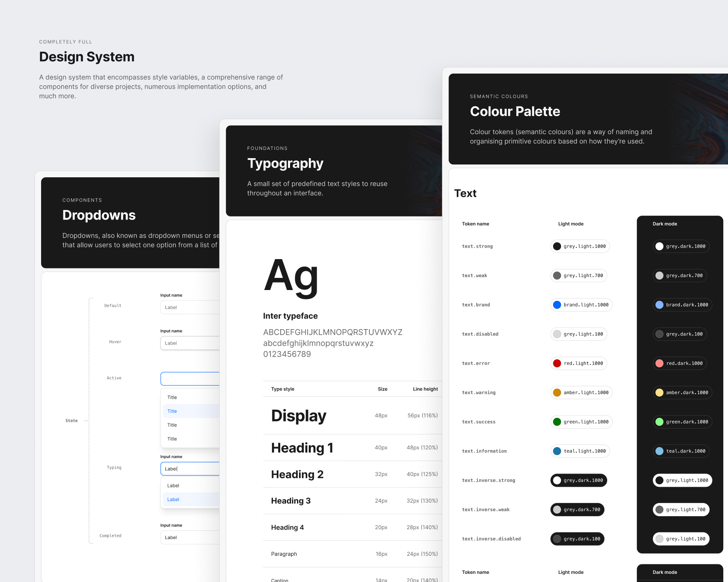Open the Default state Label dropdown
This screenshot has width=728, height=582.
pyautogui.click(x=191, y=307)
